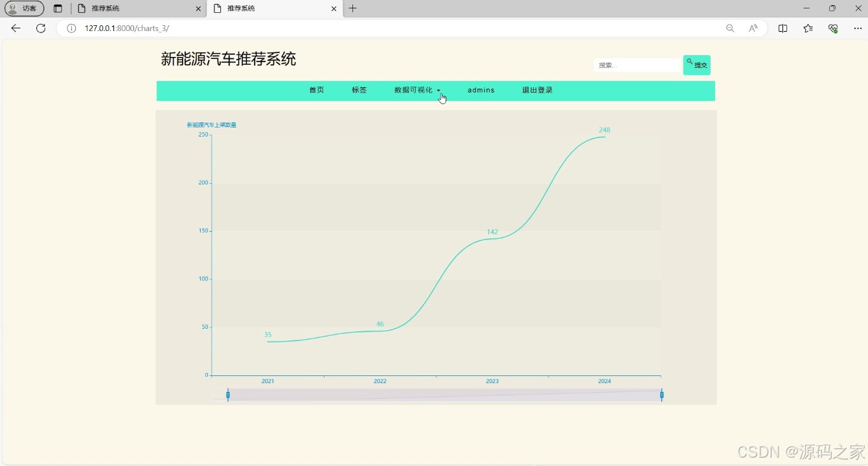This screenshot has height=466, width=868.
Task: Open the 标签 navigation item
Action: 360,90
